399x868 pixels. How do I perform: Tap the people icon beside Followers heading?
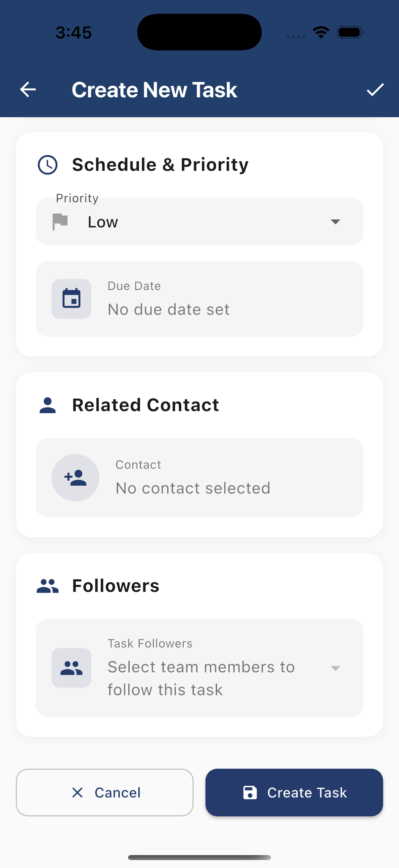(x=47, y=586)
